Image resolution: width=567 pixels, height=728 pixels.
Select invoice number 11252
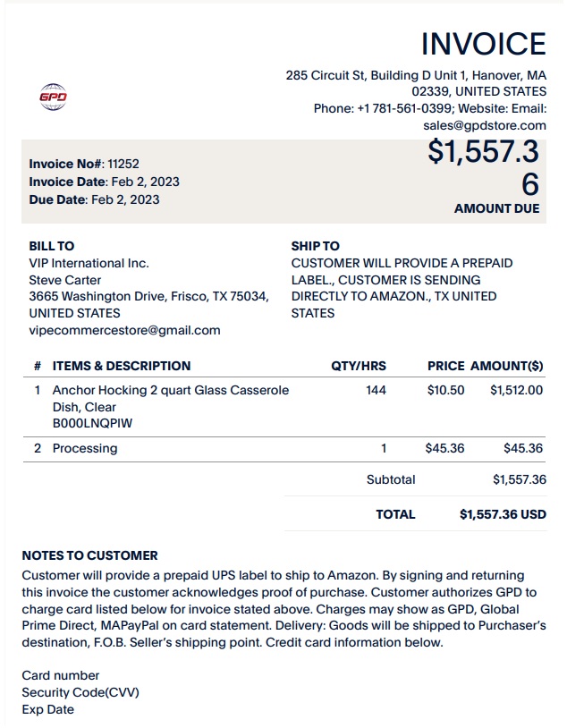[123, 164]
